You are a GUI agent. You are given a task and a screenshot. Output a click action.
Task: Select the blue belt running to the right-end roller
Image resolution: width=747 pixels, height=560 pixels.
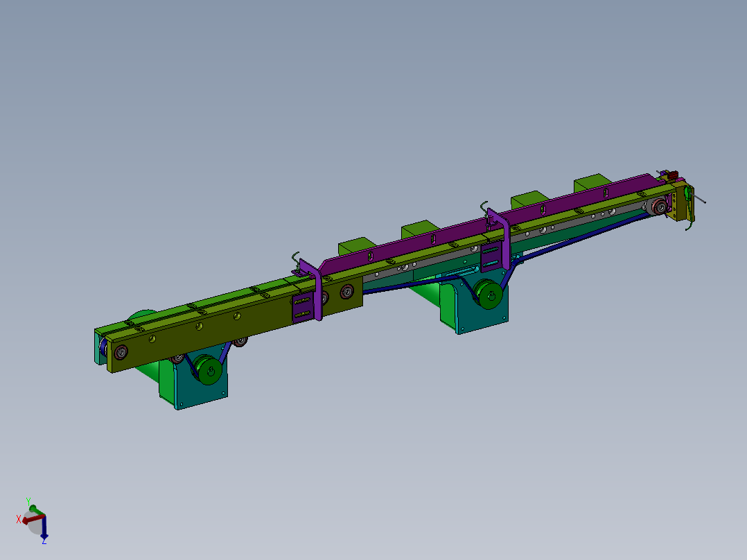[583, 237]
